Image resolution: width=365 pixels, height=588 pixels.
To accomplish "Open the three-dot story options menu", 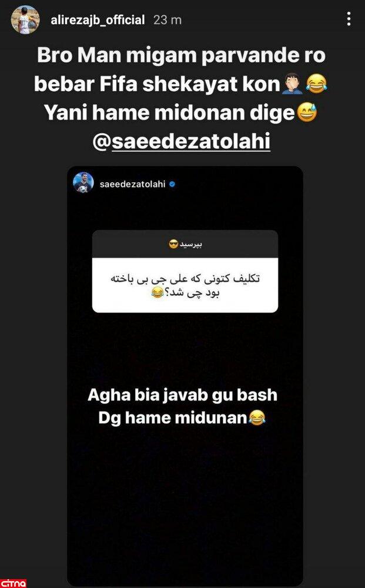I will 349,19.
